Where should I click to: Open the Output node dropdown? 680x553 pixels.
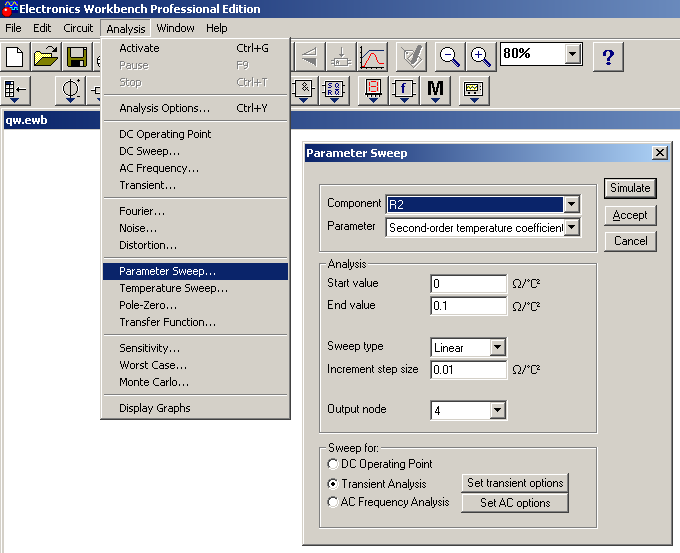tap(497, 410)
